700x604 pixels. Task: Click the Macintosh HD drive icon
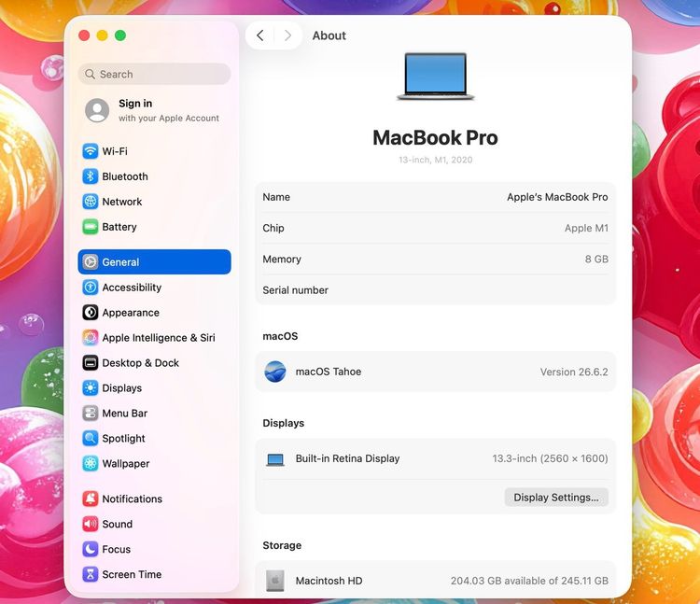pos(275,581)
